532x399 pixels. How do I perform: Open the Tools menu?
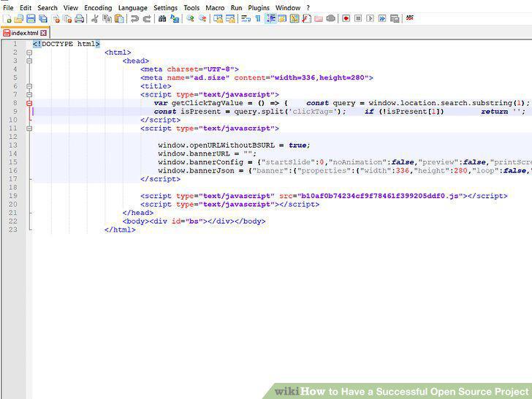point(191,7)
